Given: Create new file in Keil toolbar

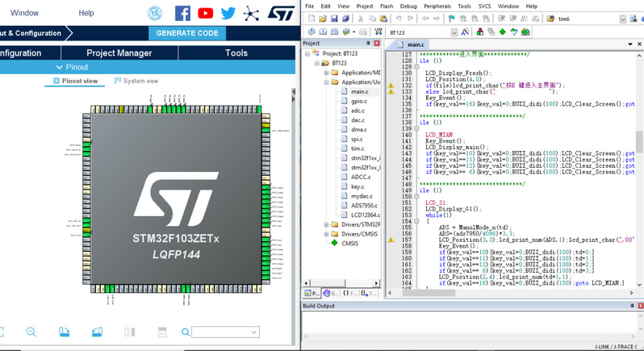Looking at the screenshot, I should [x=312, y=19].
